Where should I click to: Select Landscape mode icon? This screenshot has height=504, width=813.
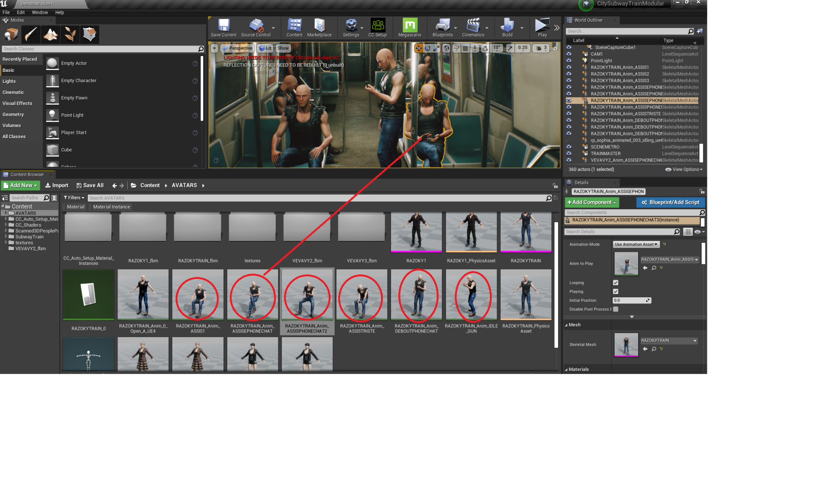50,34
